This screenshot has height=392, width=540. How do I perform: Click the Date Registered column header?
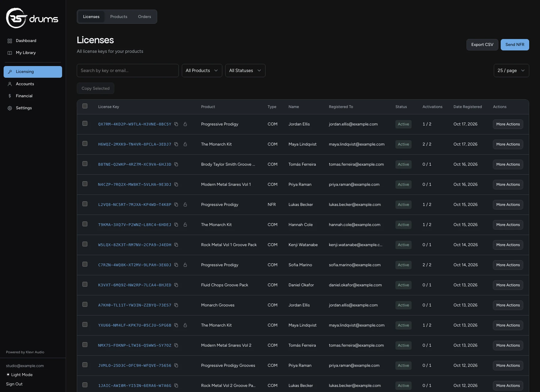point(467,107)
